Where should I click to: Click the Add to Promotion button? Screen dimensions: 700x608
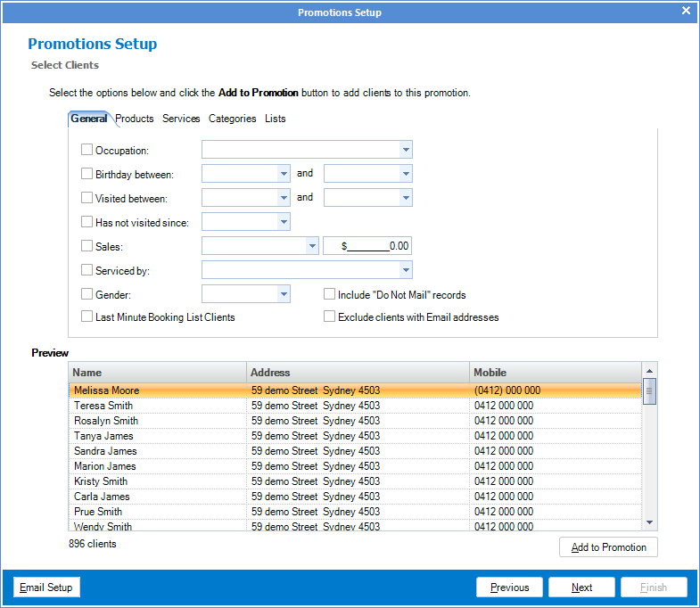coord(608,547)
